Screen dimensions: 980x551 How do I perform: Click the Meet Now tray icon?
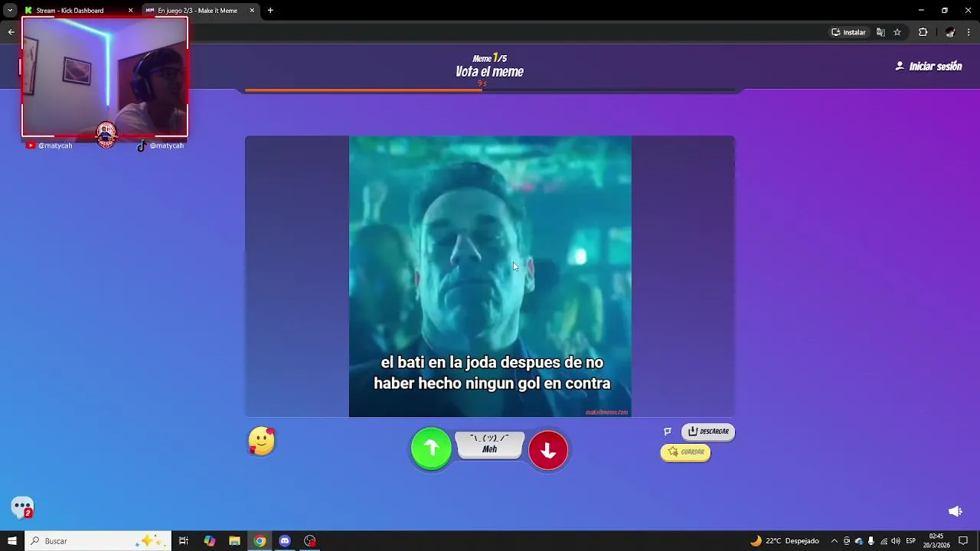pyautogui.click(x=847, y=541)
